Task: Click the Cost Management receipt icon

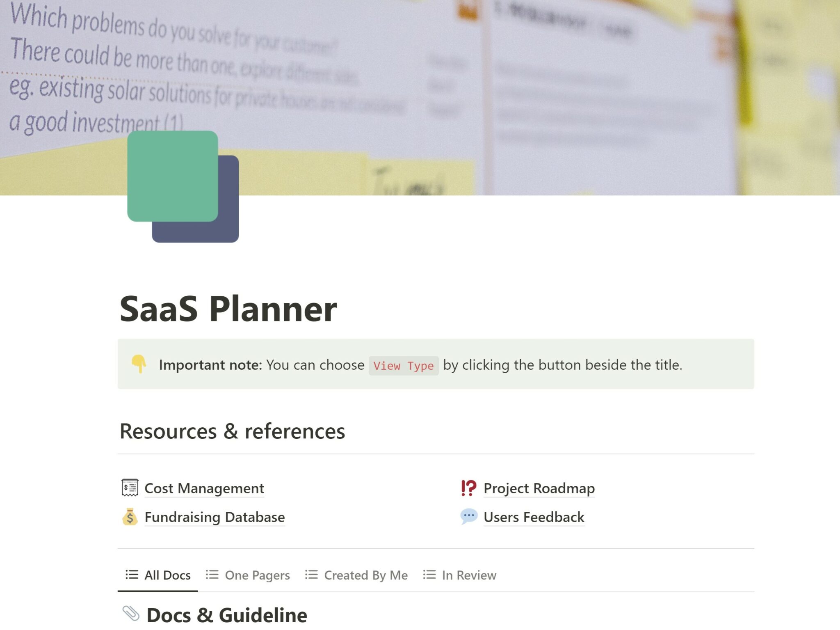Action: click(x=130, y=488)
